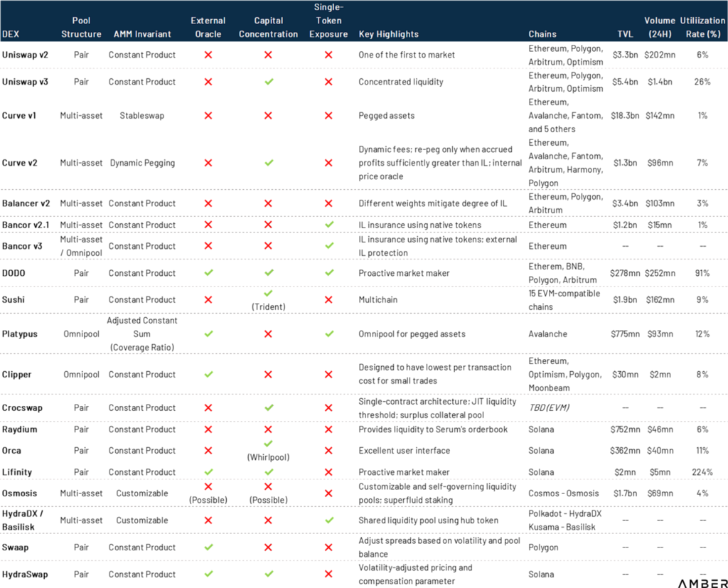Click '(Trident)' label in Sushi row
This screenshot has width=728, height=588.
coord(268,306)
